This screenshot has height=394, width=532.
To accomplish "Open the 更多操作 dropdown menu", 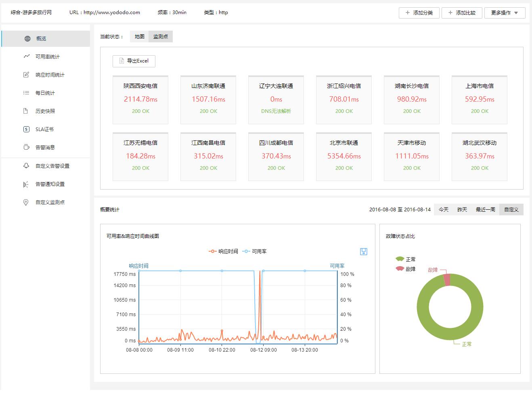I will pos(505,13).
